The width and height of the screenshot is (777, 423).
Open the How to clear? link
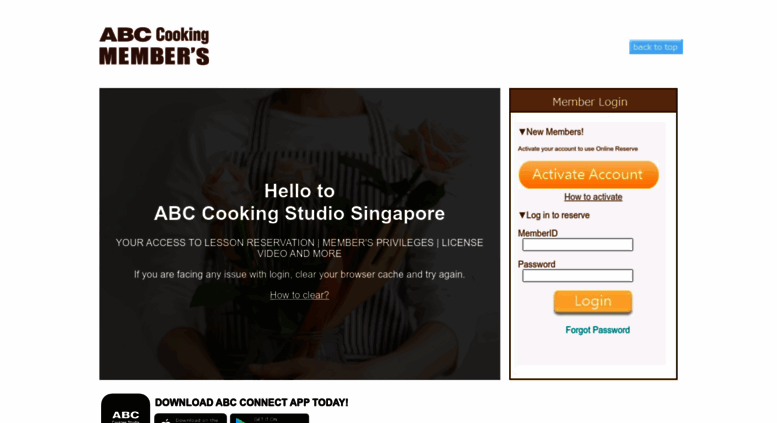[x=299, y=295]
